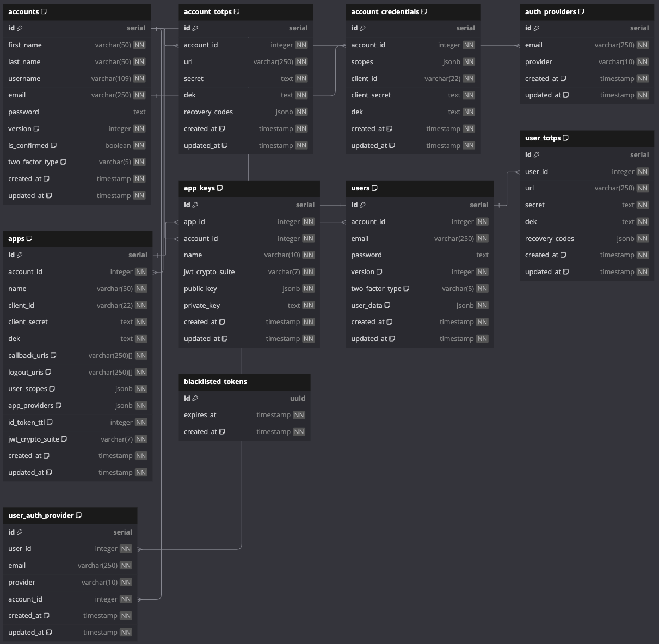659x644 pixels.
Task: Click the uuid type in blacklisted_tokens id row
Action: tap(298, 399)
